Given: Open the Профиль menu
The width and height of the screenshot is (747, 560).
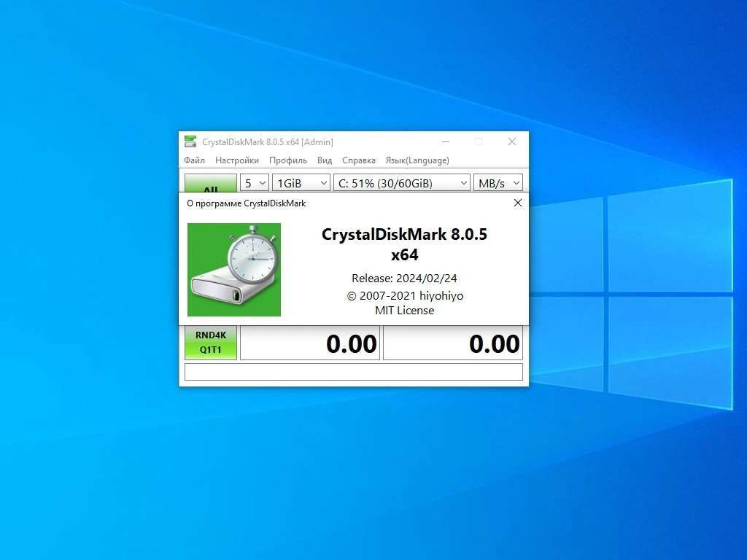Looking at the screenshot, I should coord(287,160).
